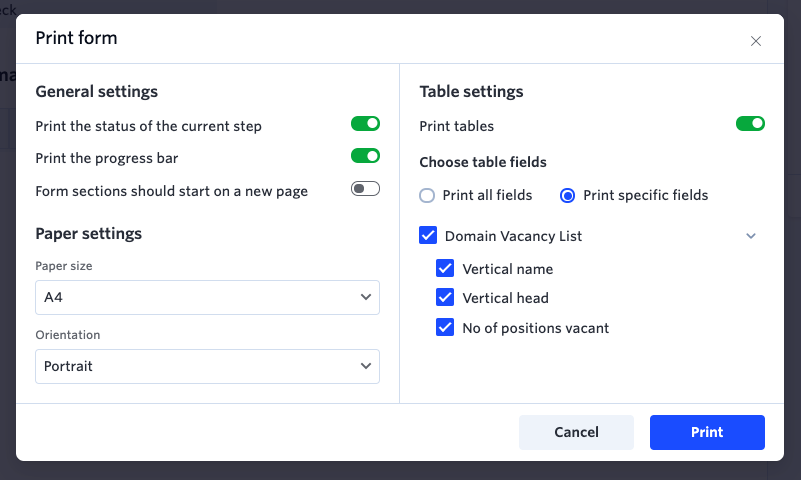This screenshot has width=801, height=480.
Task: Open the Orientation Portrait dropdown
Action: pyautogui.click(x=207, y=366)
